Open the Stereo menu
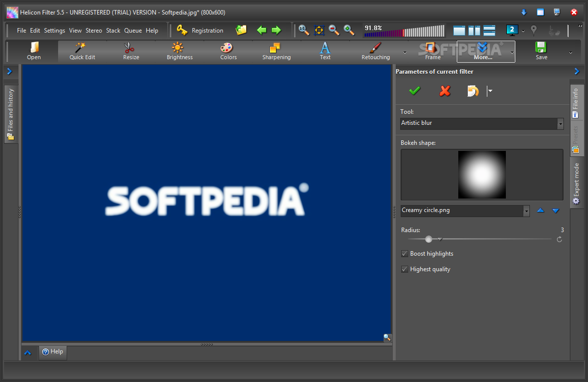 point(94,31)
